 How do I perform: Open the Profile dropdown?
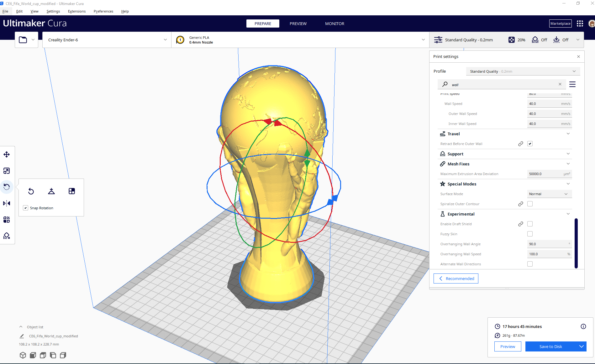click(x=523, y=71)
